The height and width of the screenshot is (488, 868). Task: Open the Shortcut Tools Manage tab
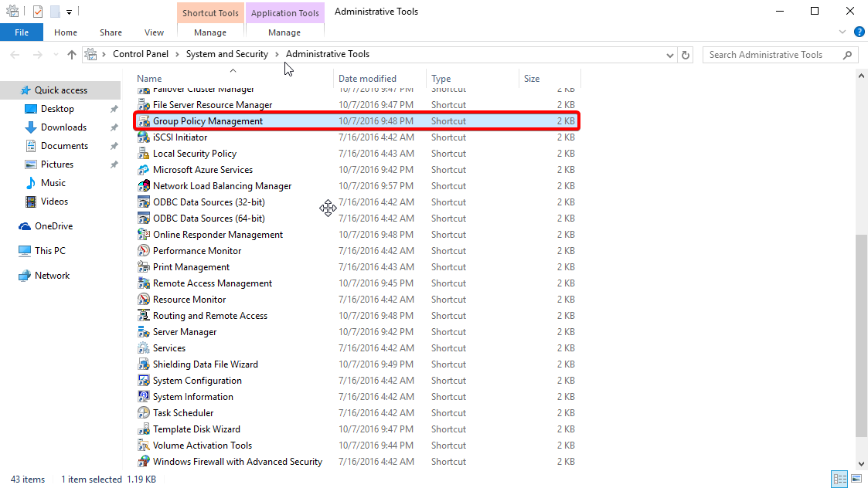pos(209,32)
